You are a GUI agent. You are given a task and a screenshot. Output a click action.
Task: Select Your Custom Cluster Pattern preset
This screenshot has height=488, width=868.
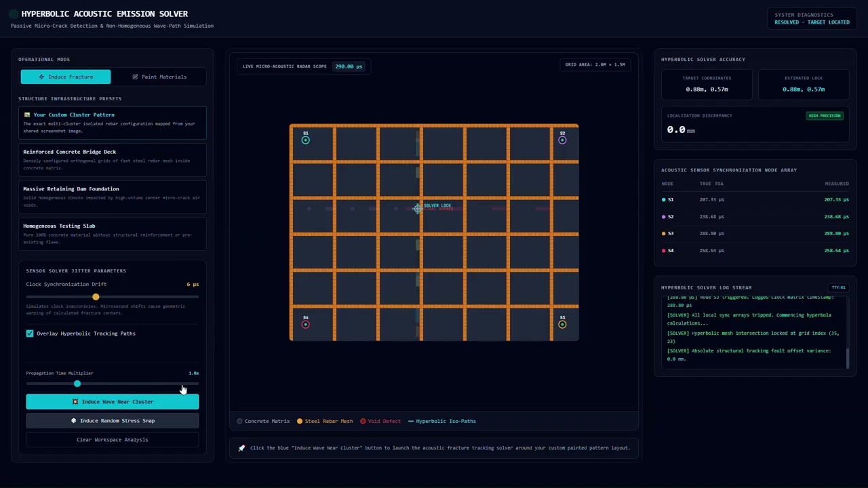[113, 123]
